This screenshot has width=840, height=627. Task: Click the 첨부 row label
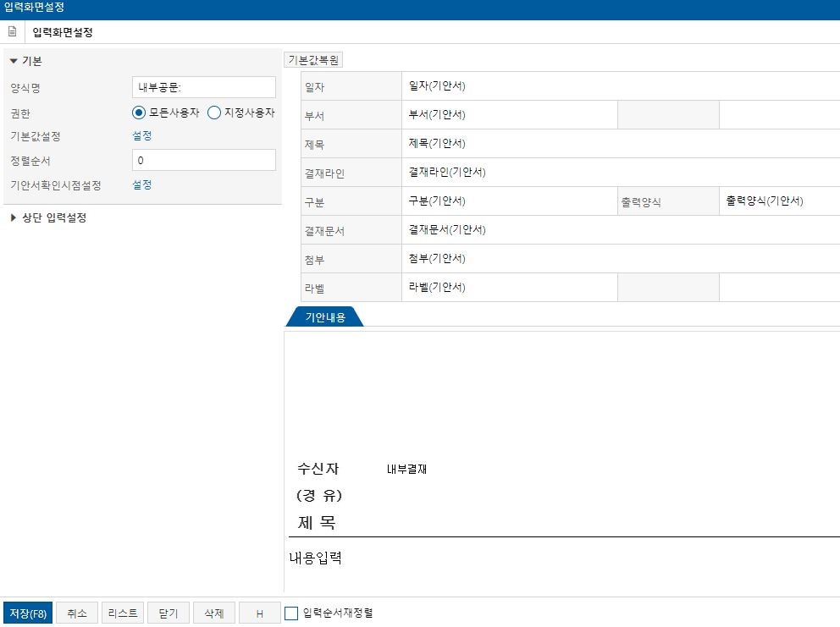[x=351, y=260]
